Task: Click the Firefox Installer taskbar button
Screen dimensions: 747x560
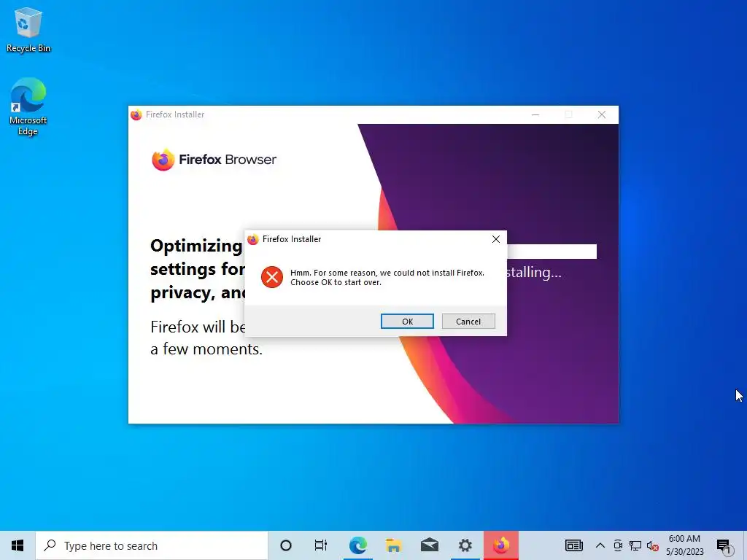Action: pyautogui.click(x=501, y=545)
